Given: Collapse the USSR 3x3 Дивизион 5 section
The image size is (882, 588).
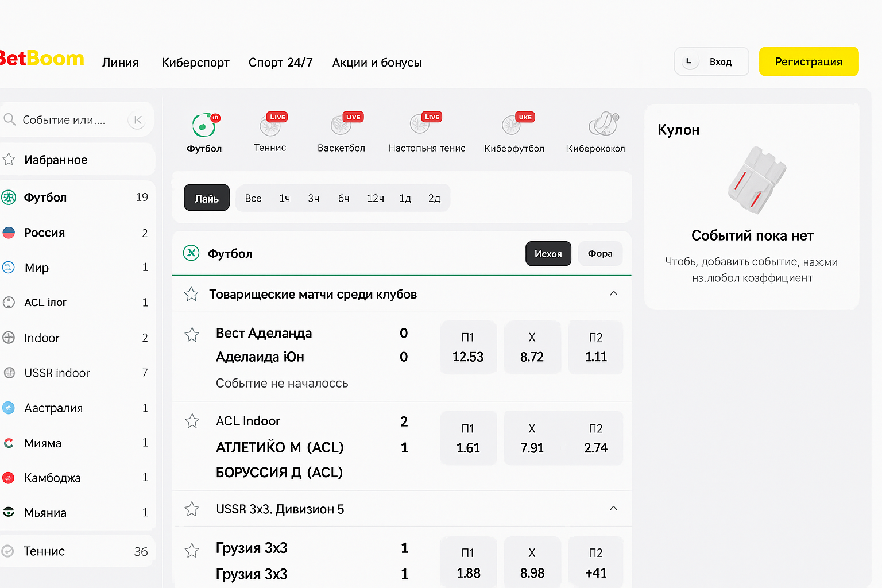Looking at the screenshot, I should click(613, 509).
